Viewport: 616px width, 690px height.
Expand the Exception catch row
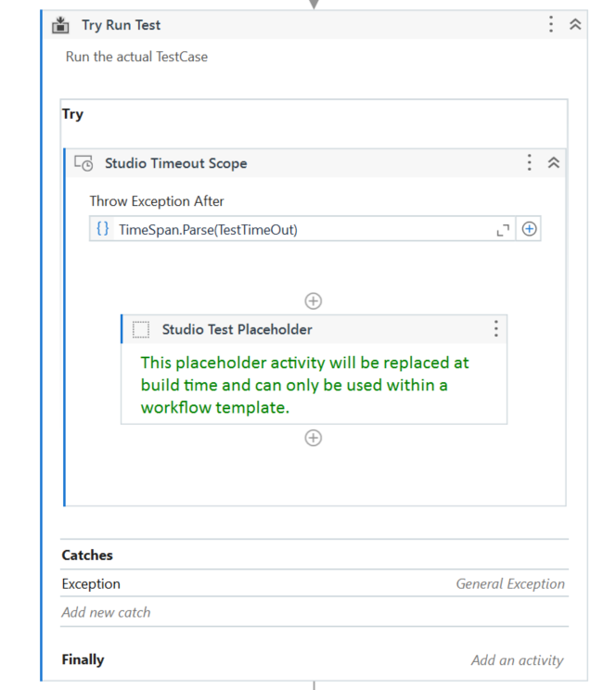pyautogui.click(x=91, y=584)
